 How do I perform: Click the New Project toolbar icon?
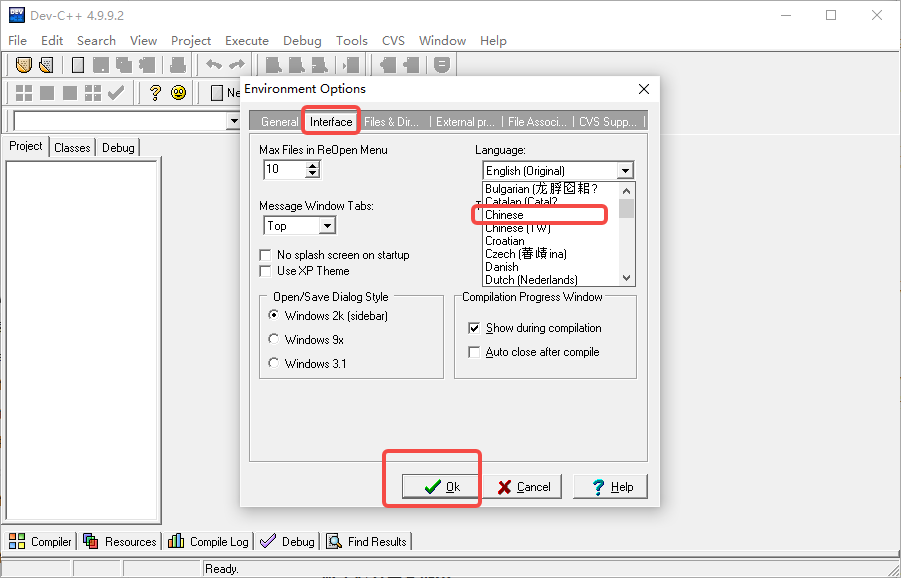click(x=24, y=64)
